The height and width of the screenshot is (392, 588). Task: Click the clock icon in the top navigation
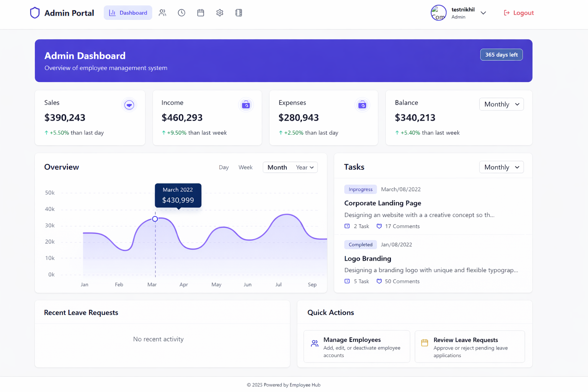coord(181,13)
